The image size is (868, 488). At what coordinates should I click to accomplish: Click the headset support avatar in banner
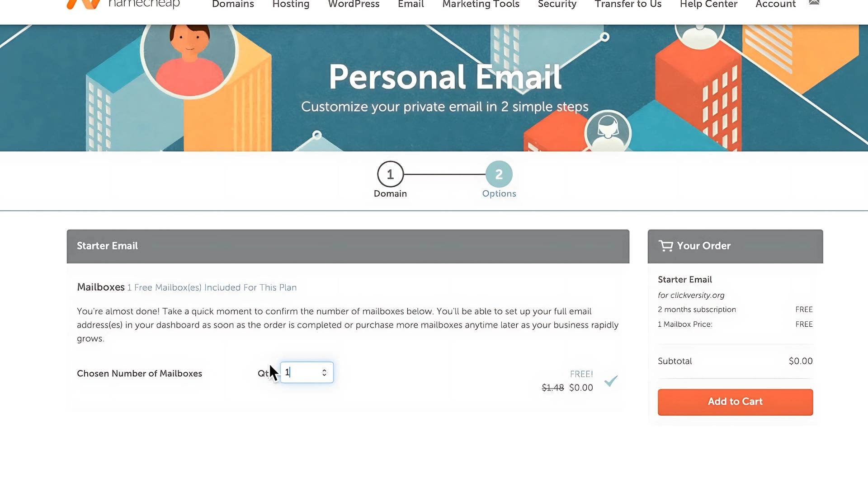coord(608,131)
